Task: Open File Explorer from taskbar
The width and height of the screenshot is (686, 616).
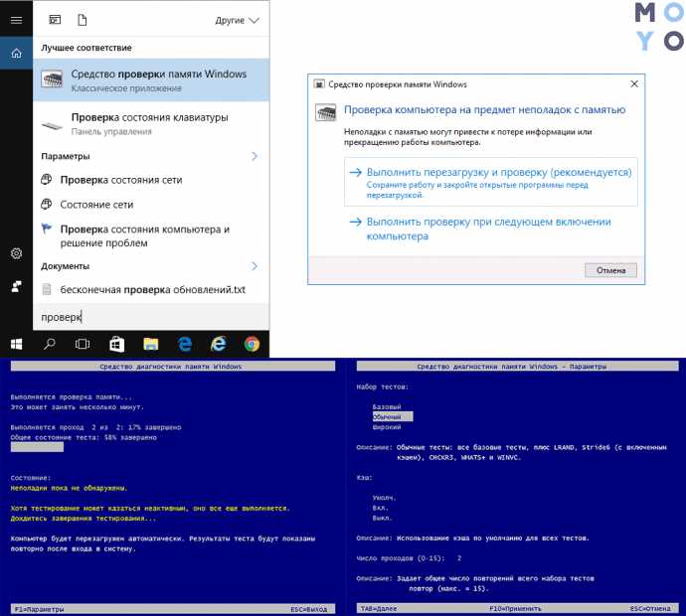Action: click(150, 345)
